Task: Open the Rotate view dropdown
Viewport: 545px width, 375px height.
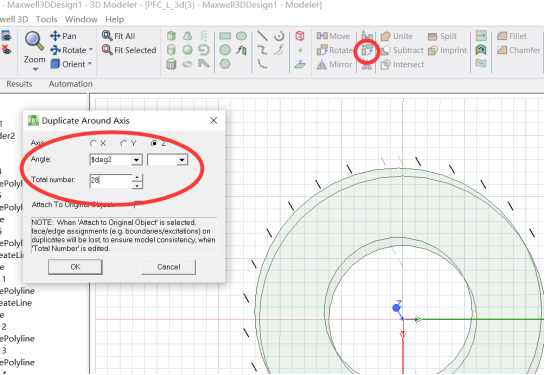Action: click(x=91, y=50)
